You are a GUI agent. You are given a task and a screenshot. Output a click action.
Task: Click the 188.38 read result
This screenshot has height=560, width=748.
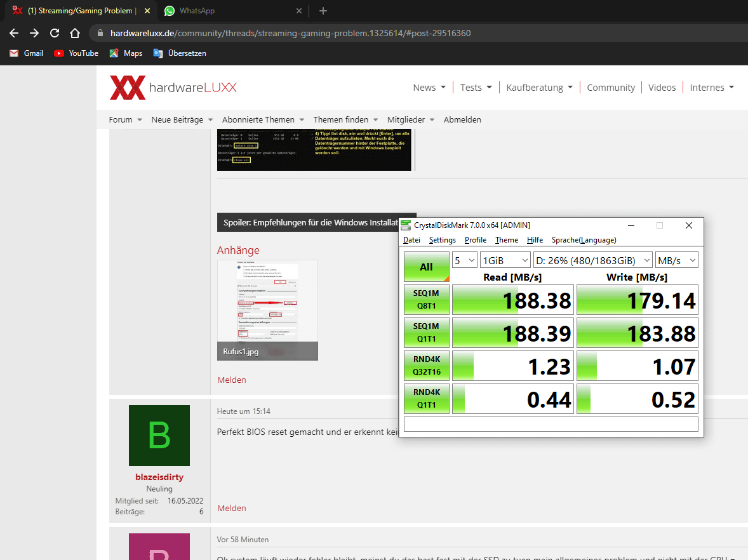(512, 300)
